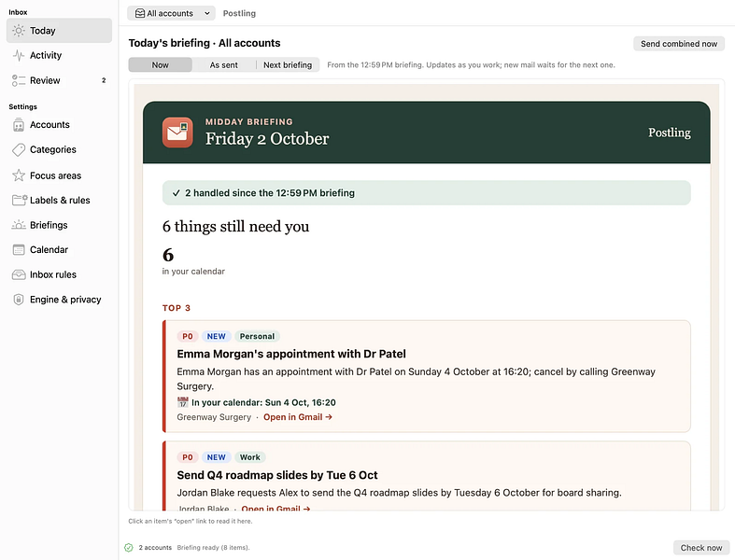Click the Briefings sunrise icon

[19, 225]
